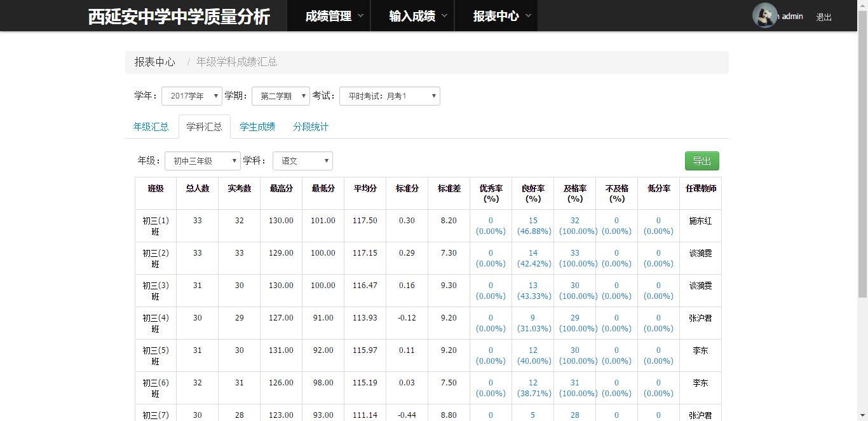Click the 西延安中学中学质量分析 site title
Screen dimensions: 868x421
tap(179, 17)
